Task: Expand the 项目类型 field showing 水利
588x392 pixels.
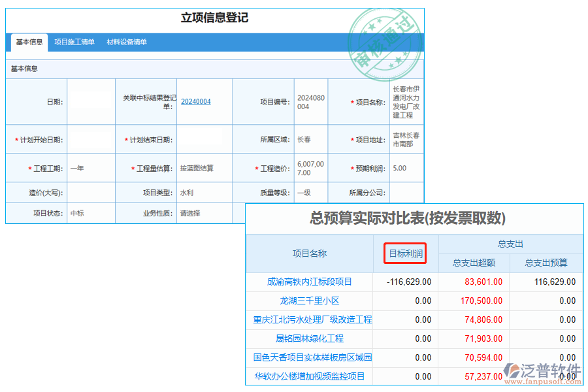Action: coord(204,193)
